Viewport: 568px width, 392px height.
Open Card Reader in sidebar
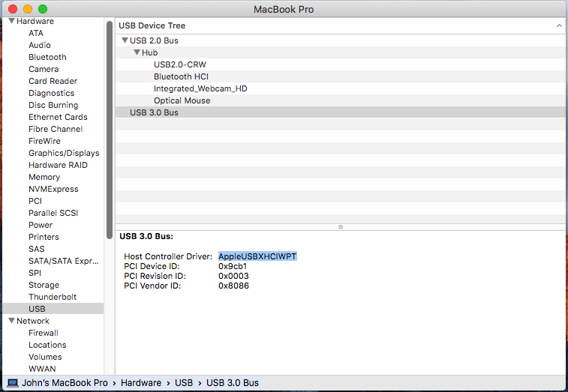click(53, 81)
